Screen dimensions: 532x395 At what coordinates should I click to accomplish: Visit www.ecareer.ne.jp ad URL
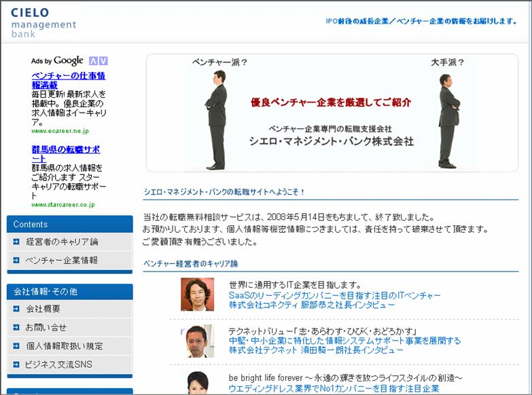pyautogui.click(x=60, y=131)
